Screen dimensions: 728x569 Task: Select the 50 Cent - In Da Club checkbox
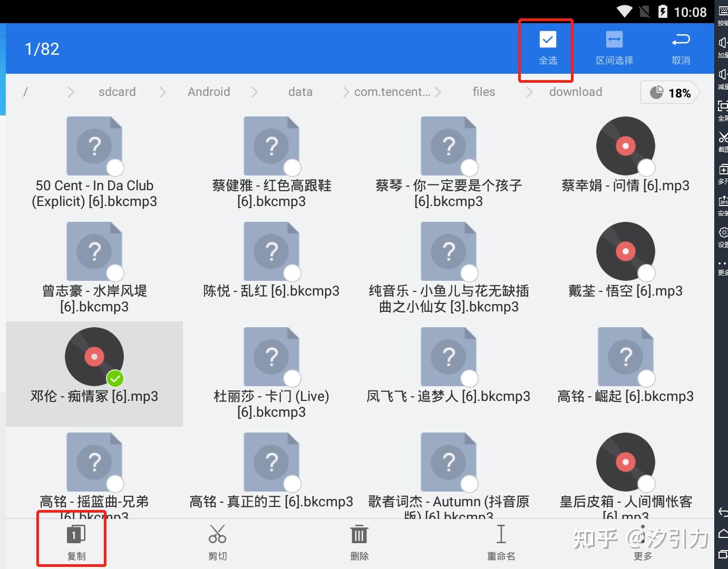click(x=115, y=168)
